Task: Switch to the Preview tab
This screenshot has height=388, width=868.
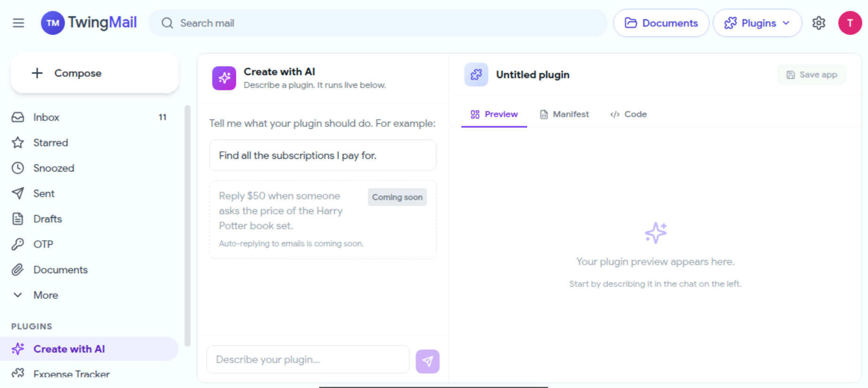Action: tap(494, 114)
